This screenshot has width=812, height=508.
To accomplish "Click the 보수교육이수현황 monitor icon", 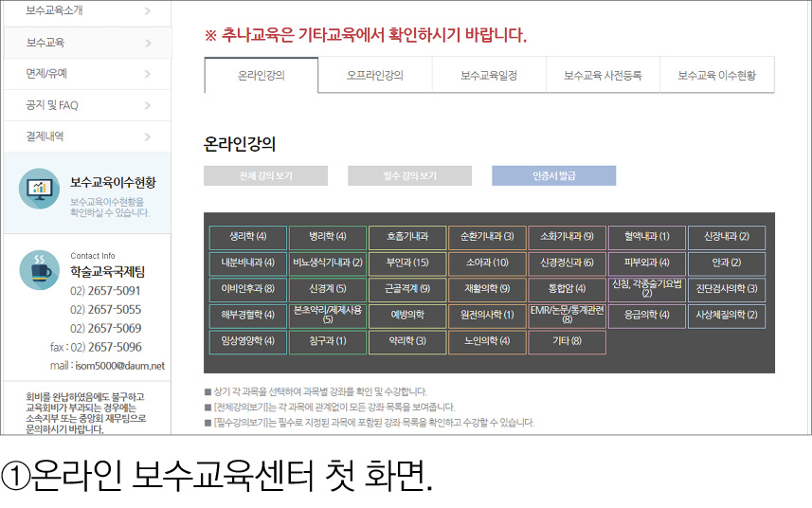I will point(40,188).
